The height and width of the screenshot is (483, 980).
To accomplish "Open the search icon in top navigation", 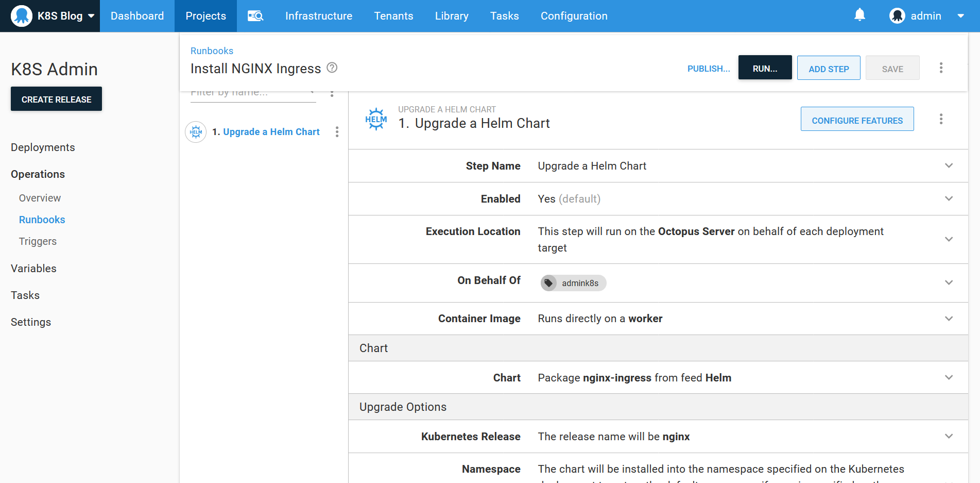I will tap(255, 16).
